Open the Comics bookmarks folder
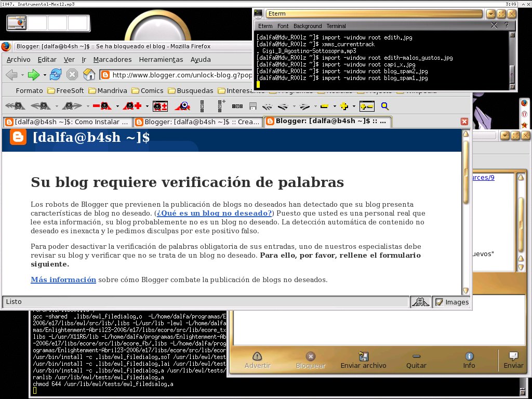Screen dimensions: 532x399 (x=148, y=90)
